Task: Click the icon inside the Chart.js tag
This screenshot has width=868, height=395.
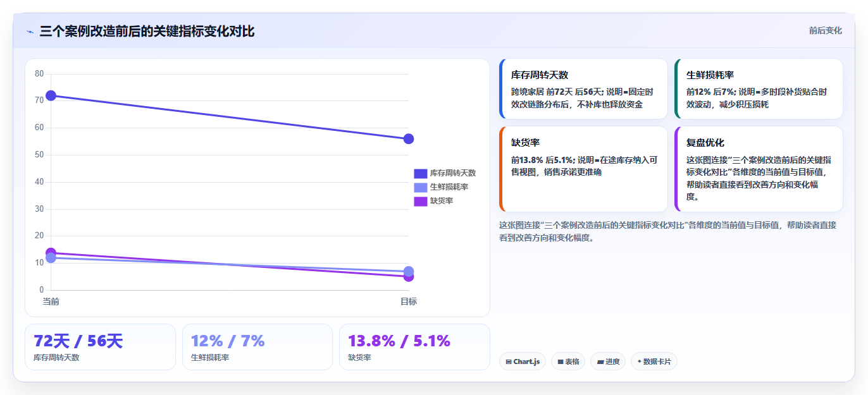Action: [x=509, y=362]
